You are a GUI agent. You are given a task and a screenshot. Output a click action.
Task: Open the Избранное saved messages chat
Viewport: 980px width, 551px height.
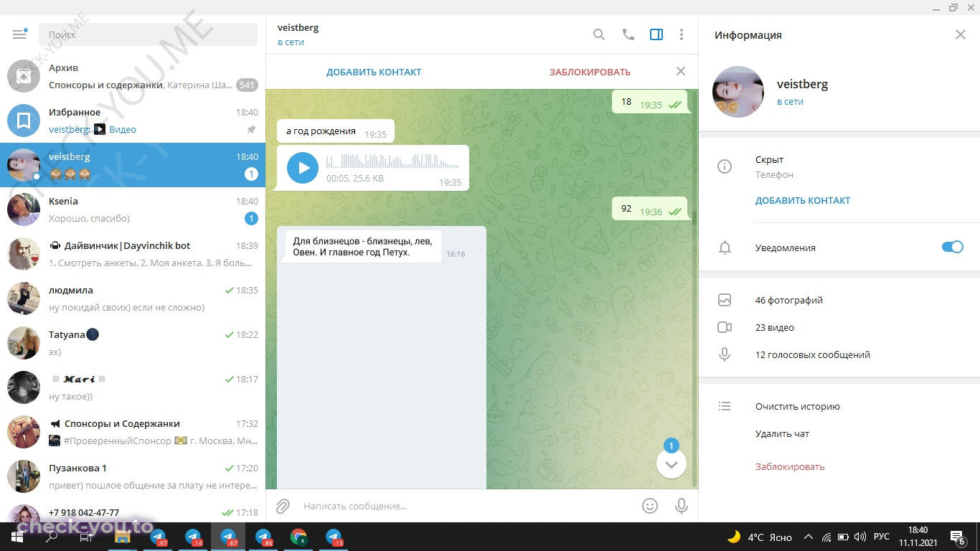pos(133,121)
